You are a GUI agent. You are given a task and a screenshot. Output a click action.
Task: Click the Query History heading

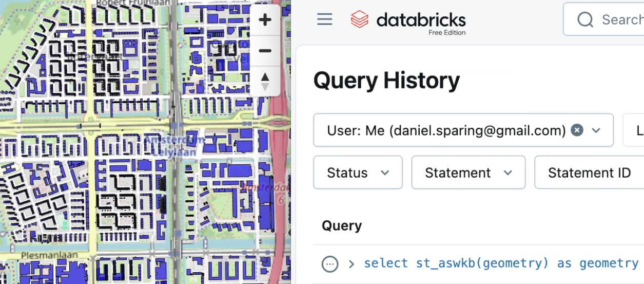click(x=386, y=81)
